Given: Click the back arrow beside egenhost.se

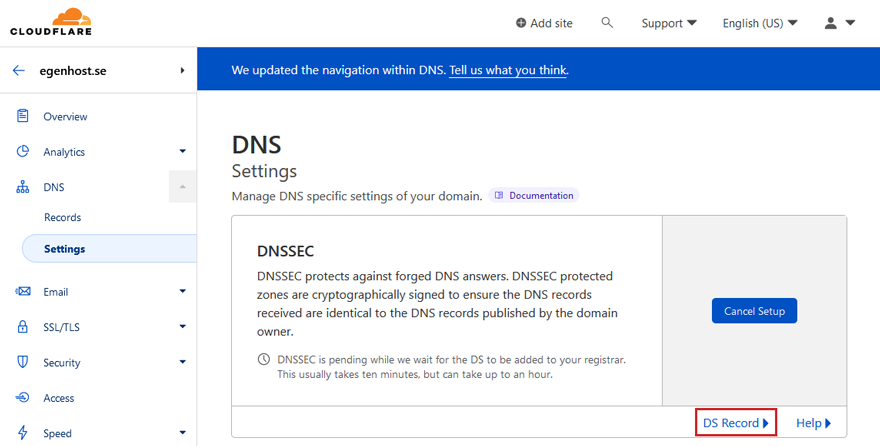Looking at the screenshot, I should coord(19,71).
